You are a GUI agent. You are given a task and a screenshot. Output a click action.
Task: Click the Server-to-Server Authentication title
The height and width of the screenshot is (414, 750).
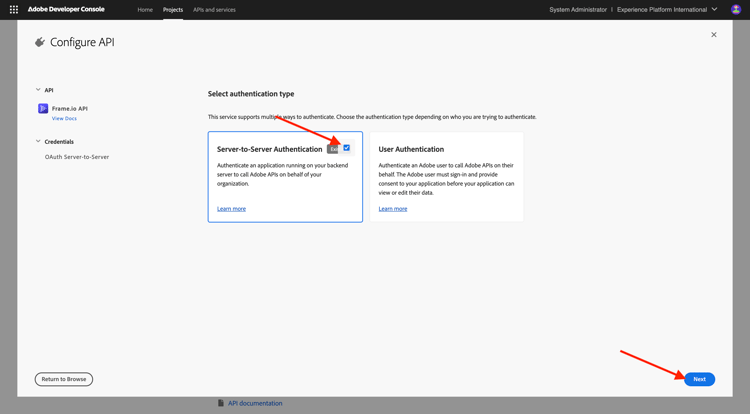[270, 149]
